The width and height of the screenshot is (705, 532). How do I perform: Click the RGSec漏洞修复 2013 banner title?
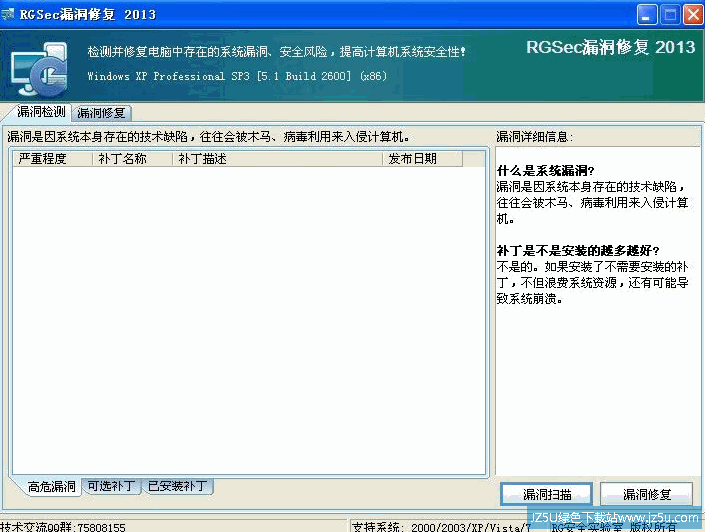(x=611, y=47)
